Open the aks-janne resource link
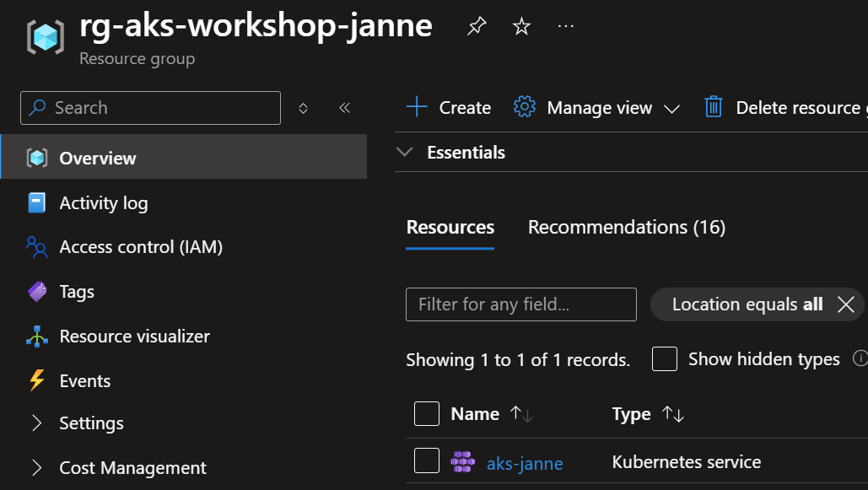Image resolution: width=868 pixels, height=490 pixels. coord(524,463)
